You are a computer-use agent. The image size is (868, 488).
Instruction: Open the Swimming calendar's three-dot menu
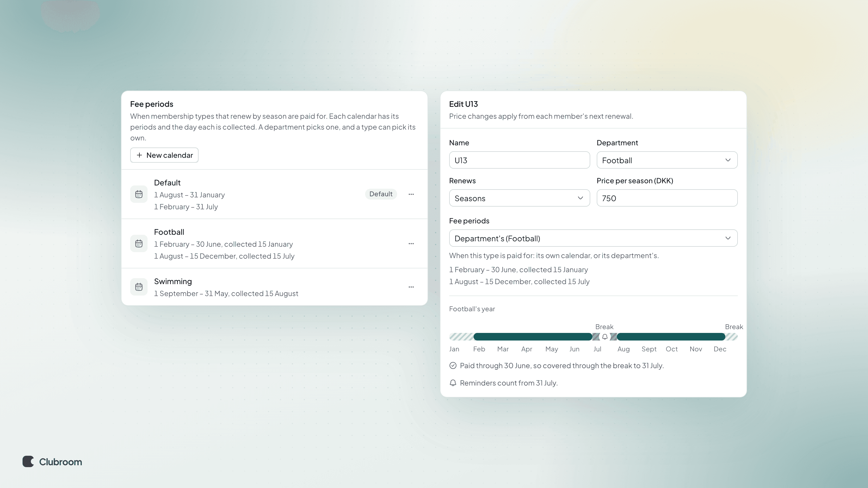(411, 287)
